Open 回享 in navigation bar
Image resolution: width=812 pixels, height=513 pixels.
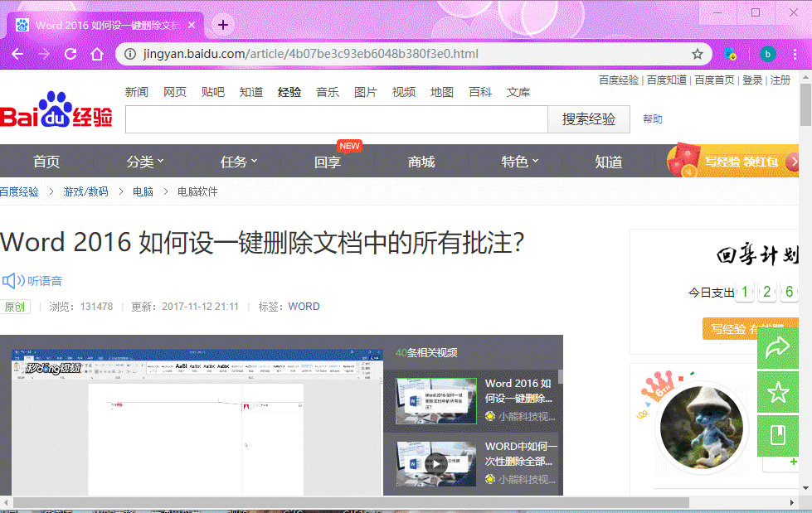click(x=328, y=162)
